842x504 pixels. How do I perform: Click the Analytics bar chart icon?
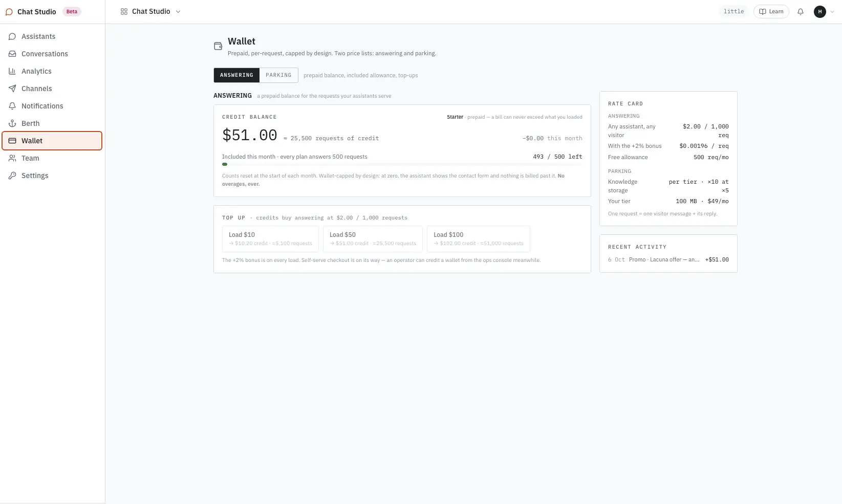pyautogui.click(x=12, y=71)
